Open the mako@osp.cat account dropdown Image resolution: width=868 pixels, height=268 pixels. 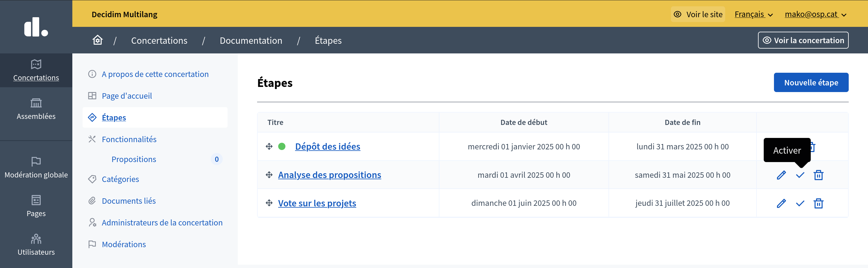point(816,14)
